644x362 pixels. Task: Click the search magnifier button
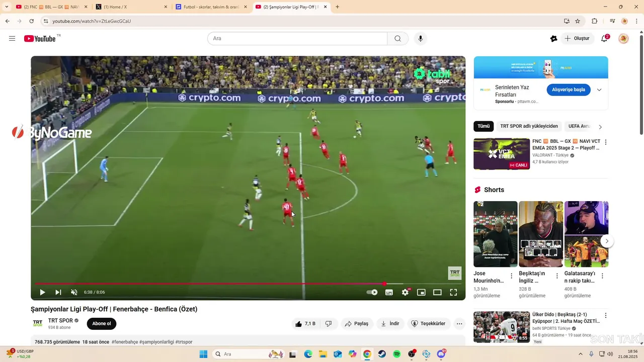click(x=397, y=39)
